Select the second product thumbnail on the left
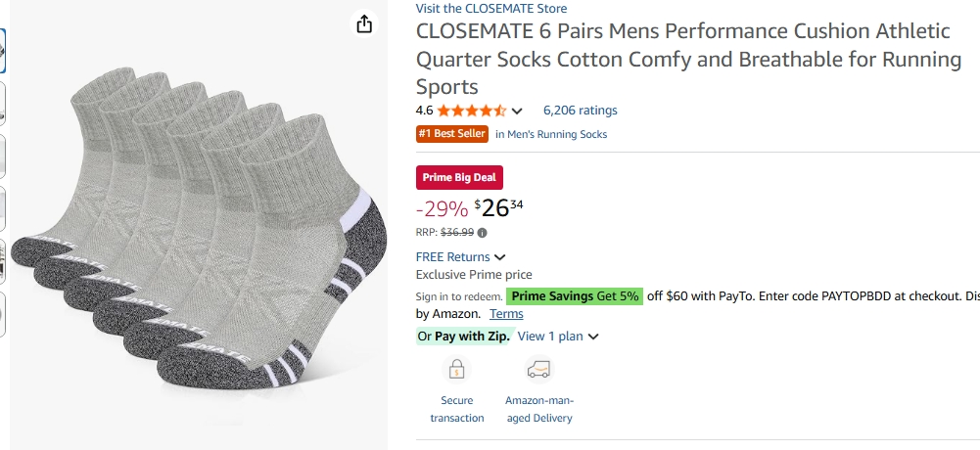This screenshot has height=450, width=980. tap(3, 103)
